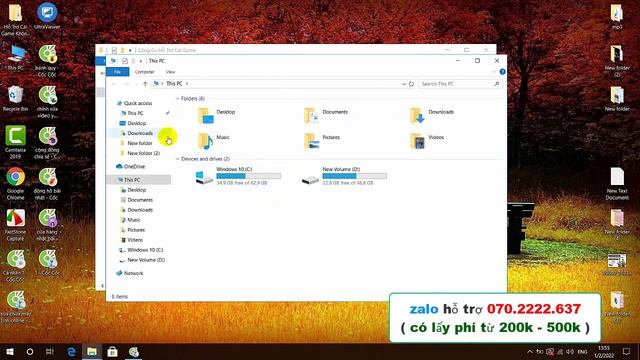Screen dimensions: 640x360
Task: Select OneDrive in navigation pane
Action: 134,167
